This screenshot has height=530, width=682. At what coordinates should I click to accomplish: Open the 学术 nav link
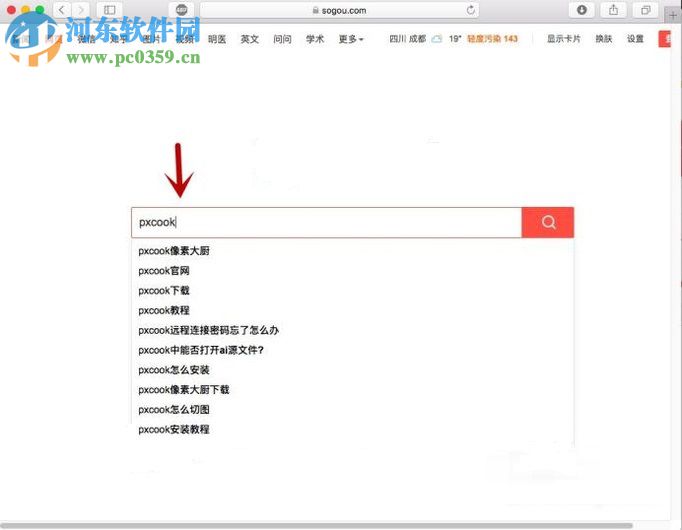(x=315, y=39)
